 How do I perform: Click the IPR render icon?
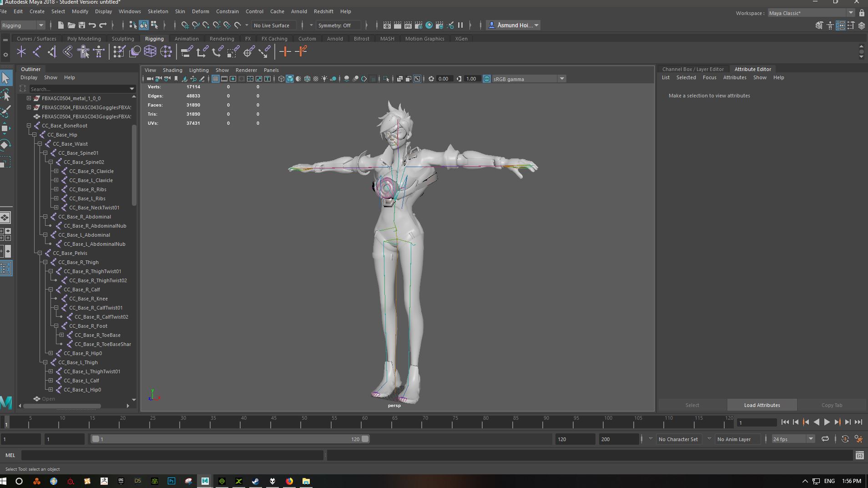point(408,25)
